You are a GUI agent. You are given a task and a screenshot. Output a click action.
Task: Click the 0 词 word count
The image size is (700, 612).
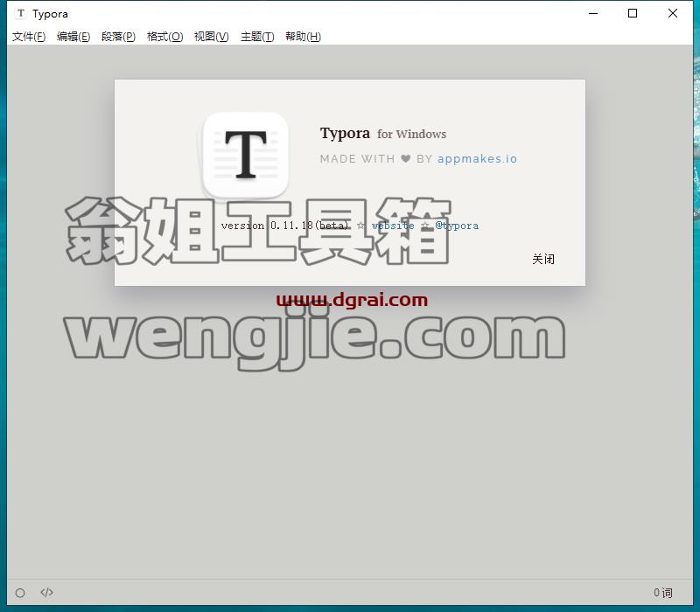point(663,593)
